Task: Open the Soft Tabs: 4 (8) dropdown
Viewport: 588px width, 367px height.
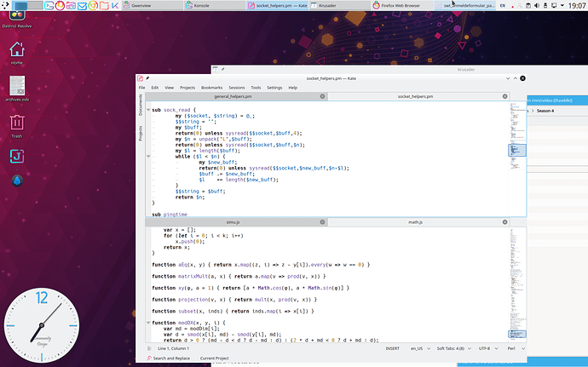Action: click(x=453, y=348)
